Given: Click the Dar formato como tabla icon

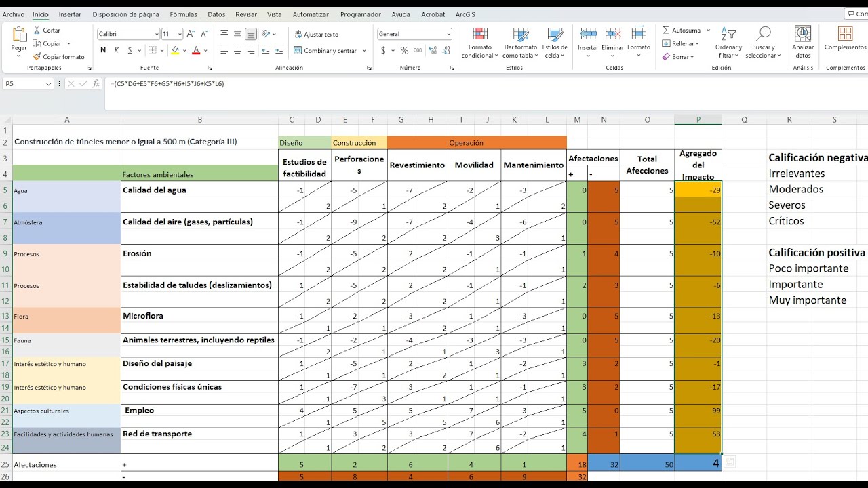Looking at the screenshot, I should pos(520,34).
